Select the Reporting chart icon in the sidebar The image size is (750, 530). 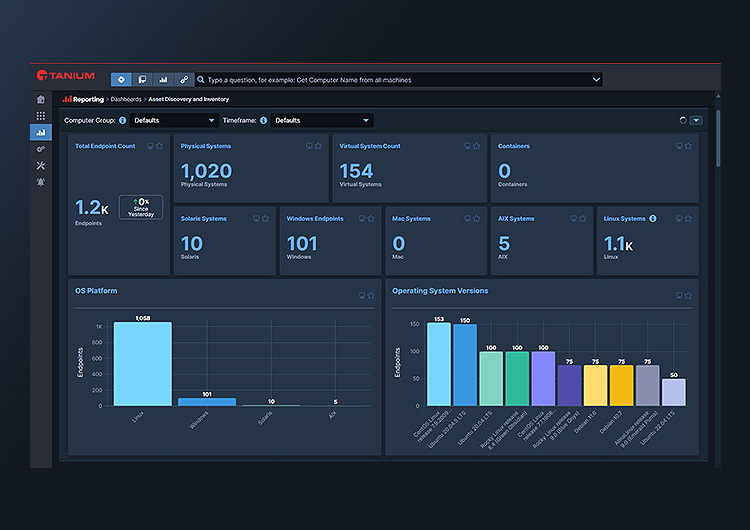pos(41,132)
